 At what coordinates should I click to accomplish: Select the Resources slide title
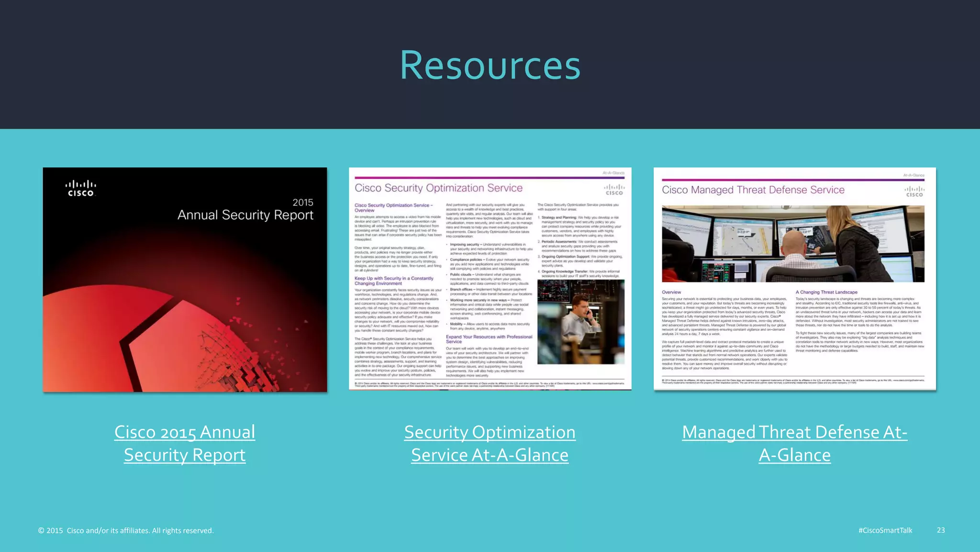coord(490,65)
